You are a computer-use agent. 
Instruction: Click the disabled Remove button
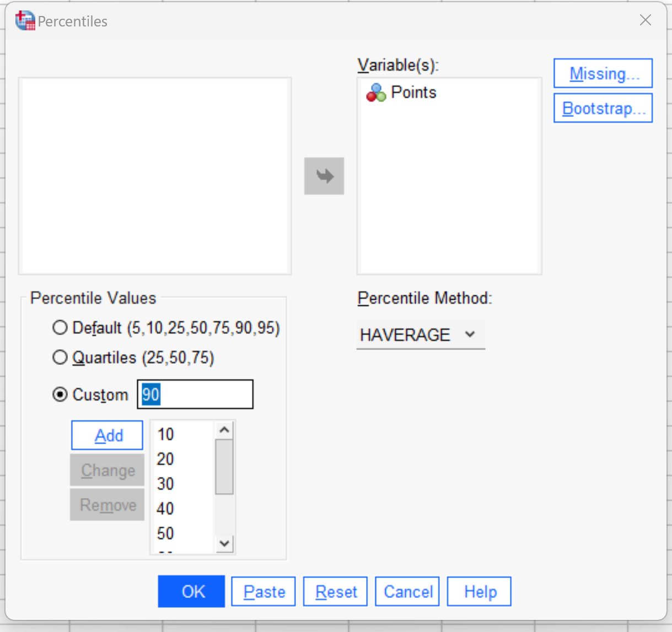[107, 505]
